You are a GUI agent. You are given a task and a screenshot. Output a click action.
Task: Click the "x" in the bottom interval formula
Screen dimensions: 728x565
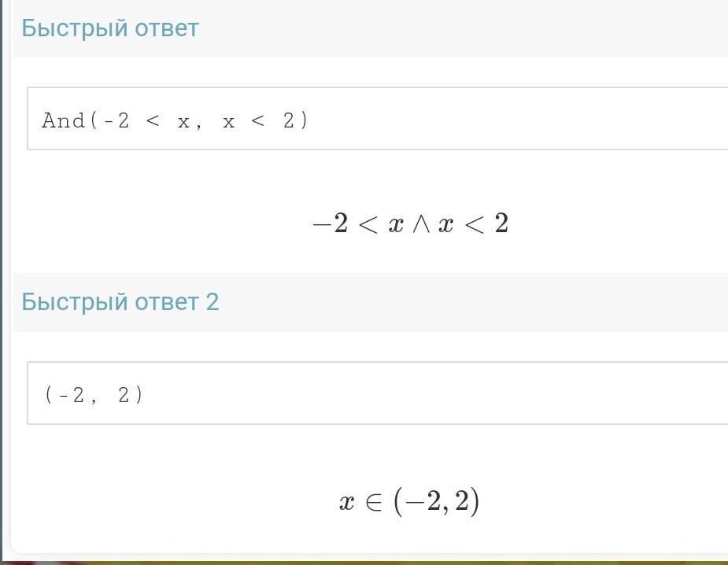click(x=347, y=503)
